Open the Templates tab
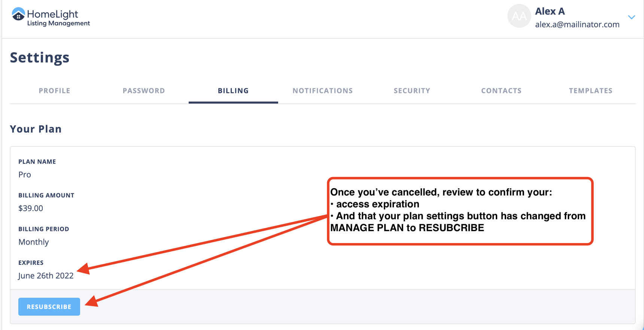The height and width of the screenshot is (330, 644). click(590, 91)
